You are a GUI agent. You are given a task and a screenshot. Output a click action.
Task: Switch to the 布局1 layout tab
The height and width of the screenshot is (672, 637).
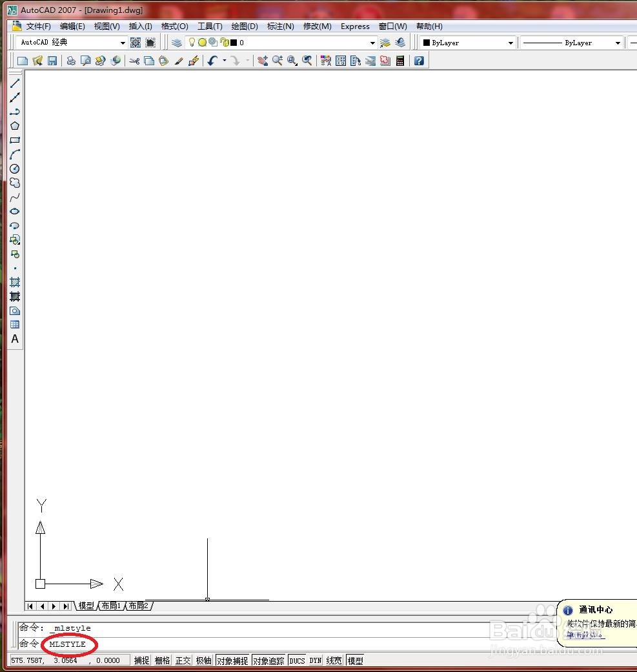point(112,606)
